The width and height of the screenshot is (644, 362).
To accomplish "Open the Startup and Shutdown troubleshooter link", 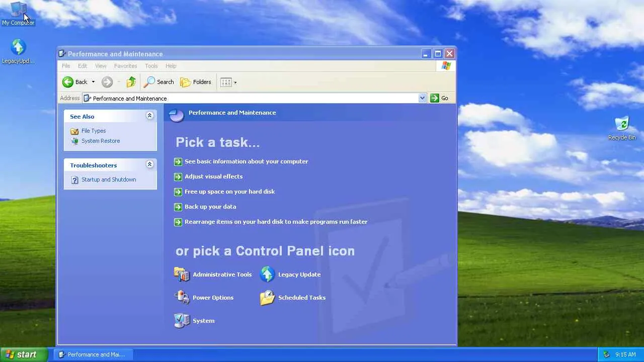I will tap(109, 179).
